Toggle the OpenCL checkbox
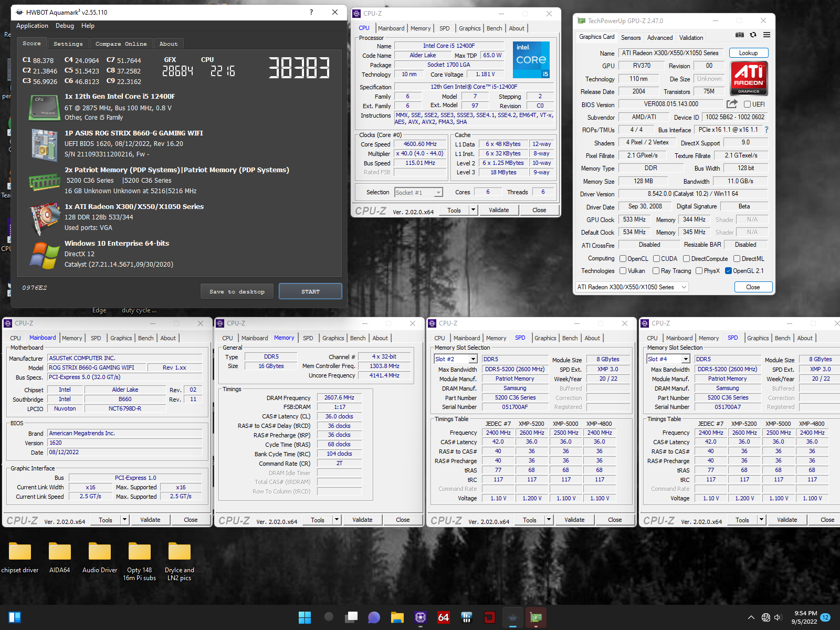 pos(623,259)
